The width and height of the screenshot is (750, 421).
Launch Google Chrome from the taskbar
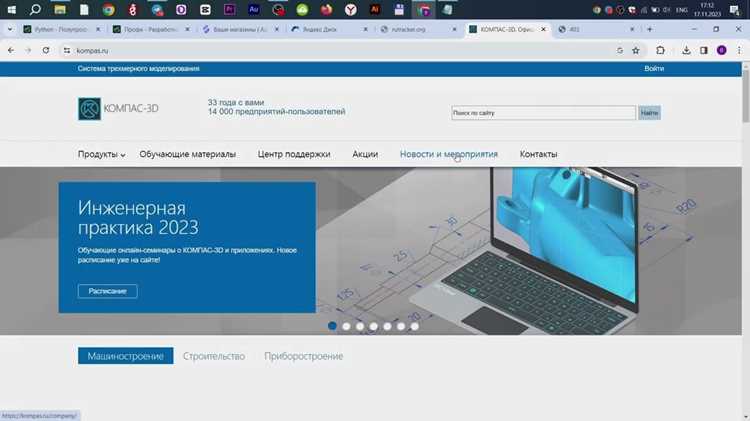click(109, 9)
